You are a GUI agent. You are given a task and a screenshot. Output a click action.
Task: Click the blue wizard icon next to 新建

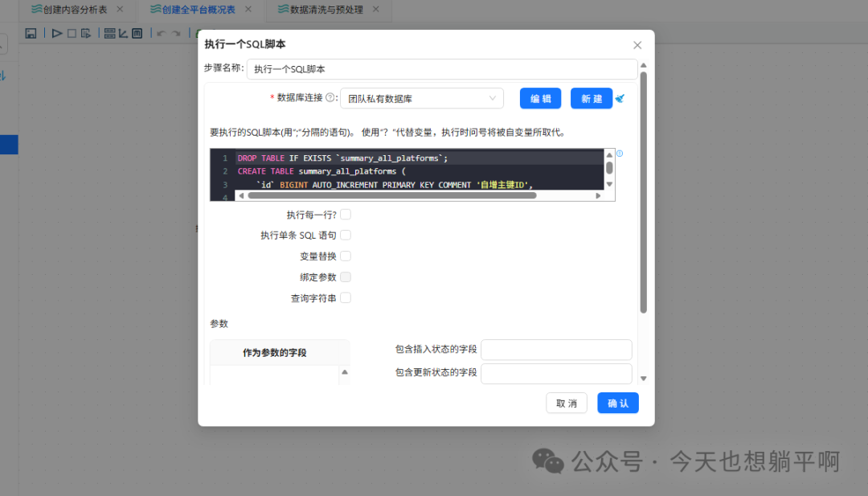pos(620,99)
